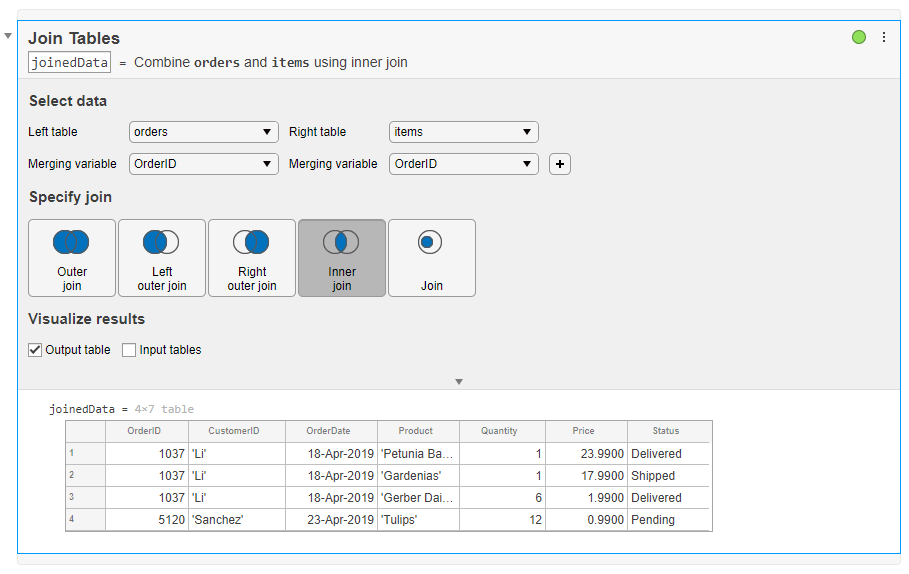Select the 0.9900 price cell
Screen dimensions: 909x574
[586, 520]
